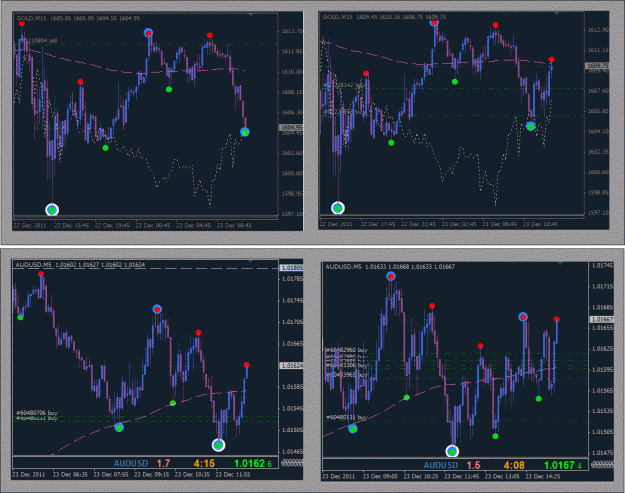Click the AUDUSD,M5 1.01602 chart title
The image size is (625, 493).
click(80, 265)
